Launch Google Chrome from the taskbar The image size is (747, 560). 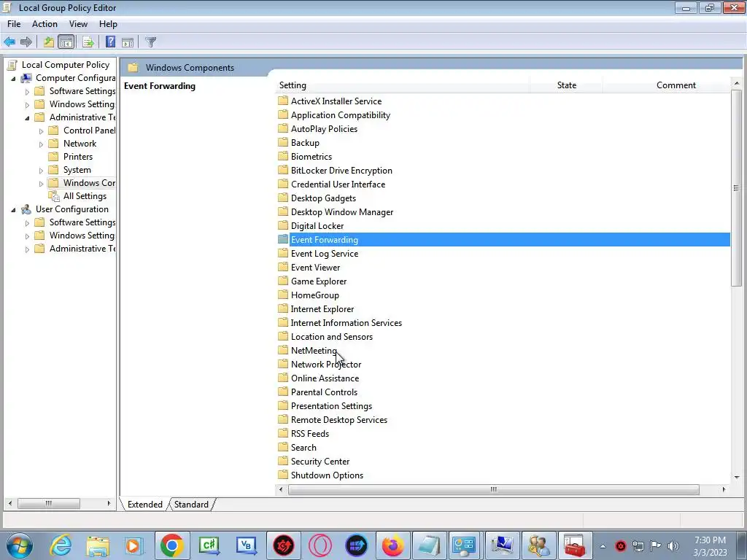tap(172, 545)
